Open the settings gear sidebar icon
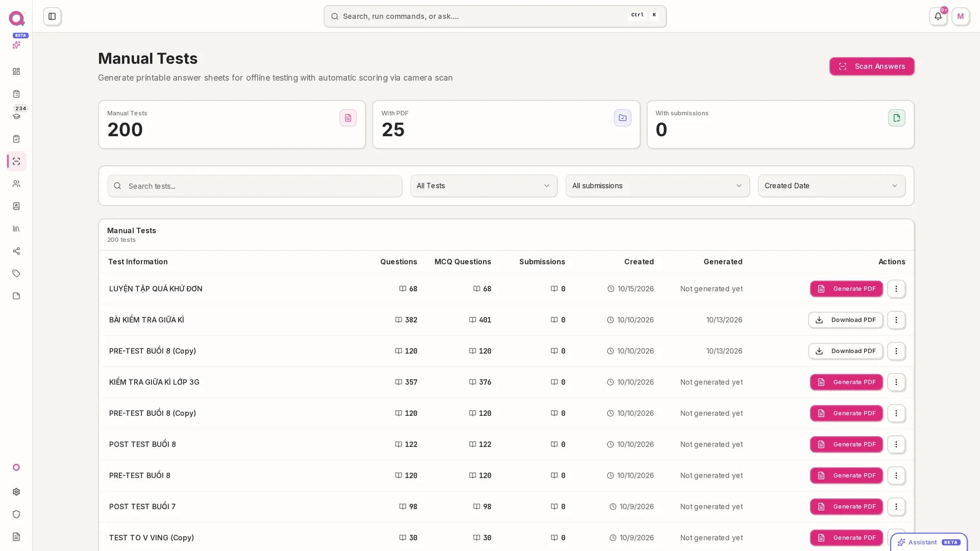Screen dimensions: 980x551 pos(16,492)
